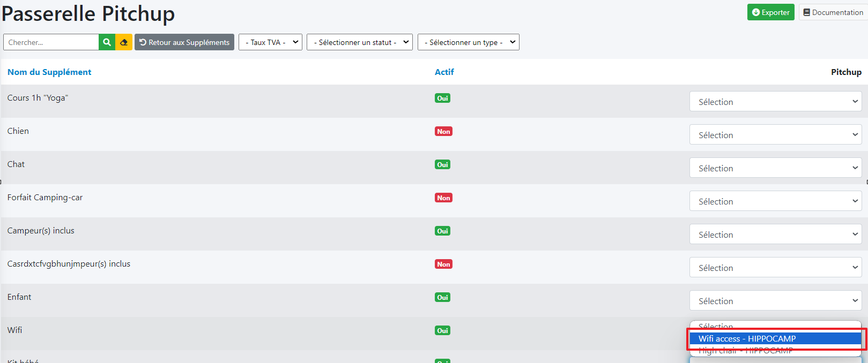The width and height of the screenshot is (868, 363).
Task: Sort by the Actif column header
Action: pyautogui.click(x=444, y=72)
